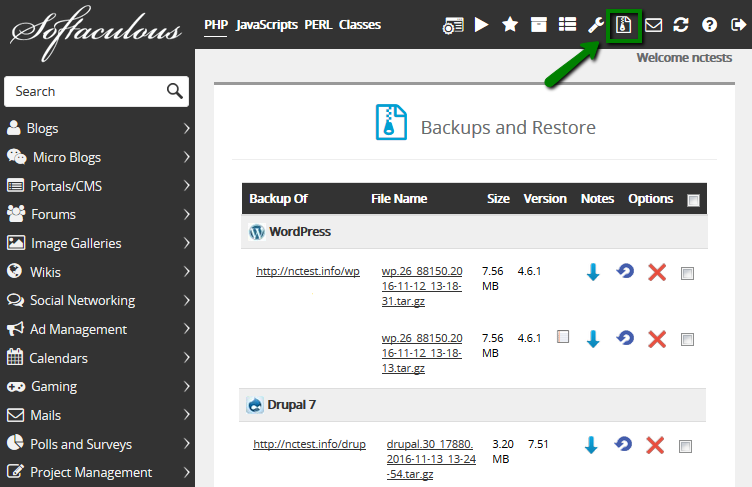This screenshot has height=487, width=752.
Task: Click the search magnifier icon
Action: (x=175, y=91)
